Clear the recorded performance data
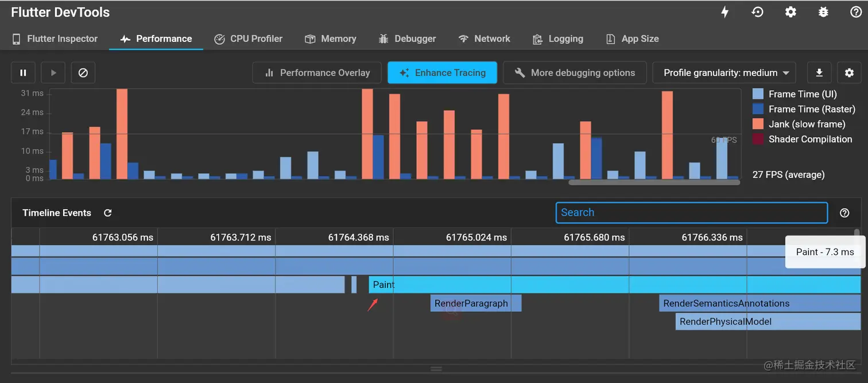Viewport: 868px width, 383px height. (x=83, y=73)
